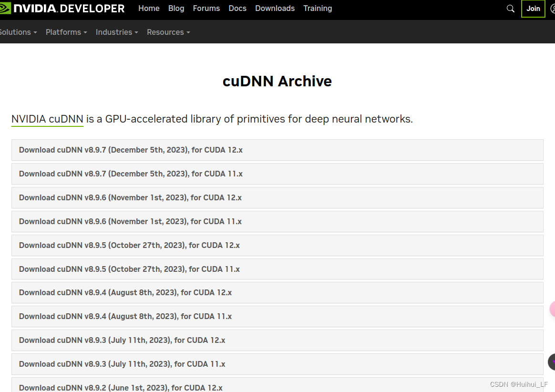Screen dimensions: 555x392
Task: Click the Join button
Action: (533, 9)
